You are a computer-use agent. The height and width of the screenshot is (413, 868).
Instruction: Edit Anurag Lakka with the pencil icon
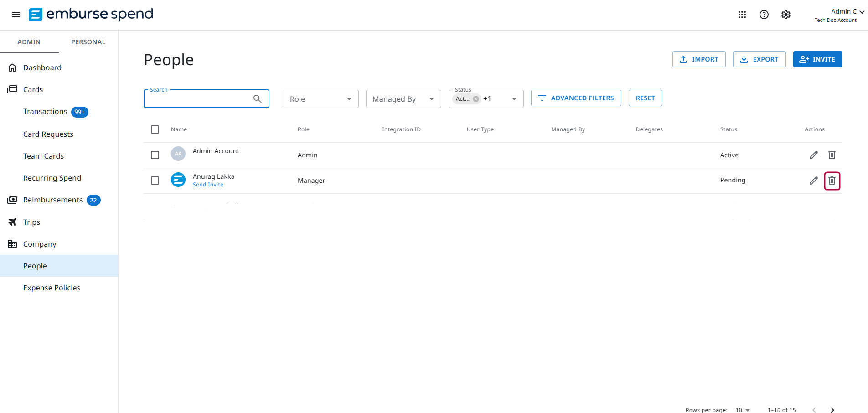814,181
